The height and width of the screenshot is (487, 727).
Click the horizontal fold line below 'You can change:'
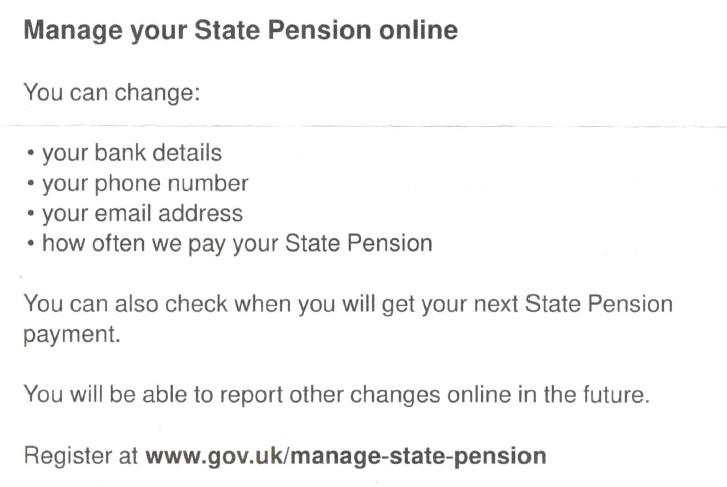click(x=364, y=126)
